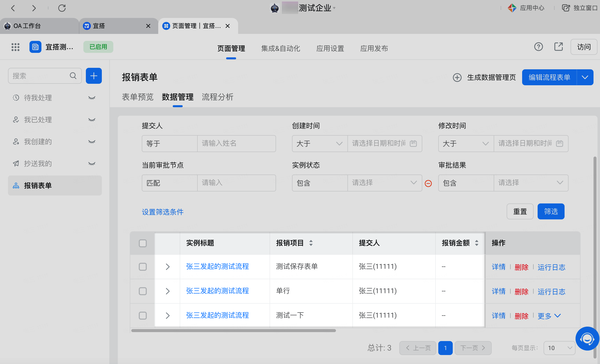
Task: Expand the 测试一下 row details
Action: pos(168,315)
